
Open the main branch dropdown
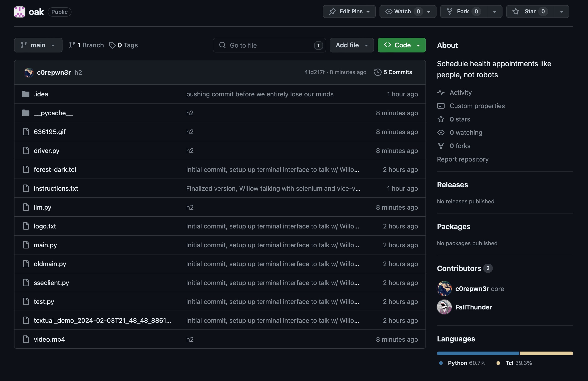click(x=38, y=45)
